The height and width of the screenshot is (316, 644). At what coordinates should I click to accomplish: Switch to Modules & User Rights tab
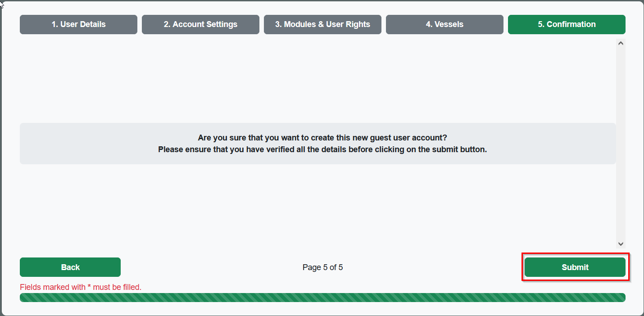(322, 24)
